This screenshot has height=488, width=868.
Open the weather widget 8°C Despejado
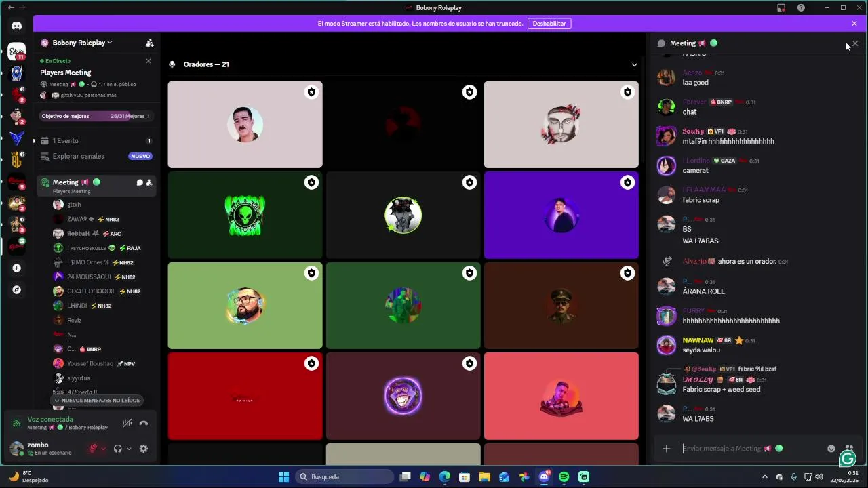pos(28,476)
